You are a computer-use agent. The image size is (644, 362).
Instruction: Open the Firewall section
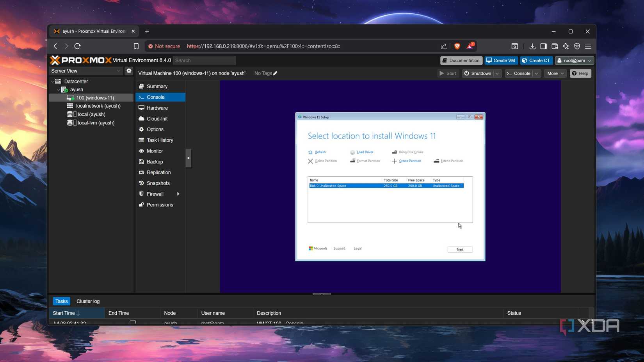point(155,194)
